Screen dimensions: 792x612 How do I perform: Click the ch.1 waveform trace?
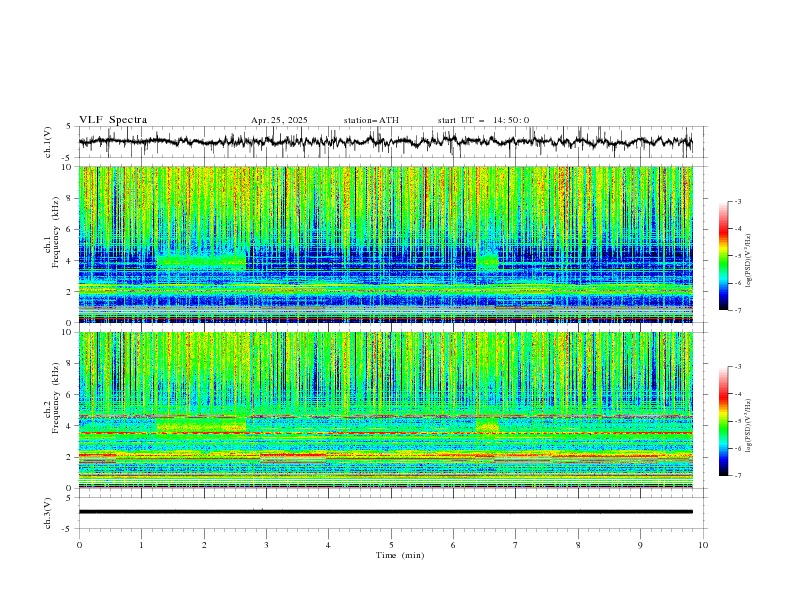tap(385, 141)
